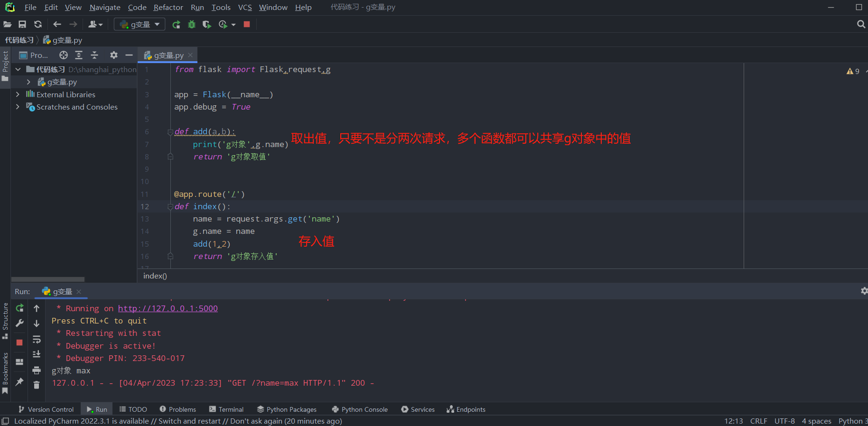Close the g变量.py editor tab
Image resolution: width=868 pixels, height=426 pixels.
[190, 55]
